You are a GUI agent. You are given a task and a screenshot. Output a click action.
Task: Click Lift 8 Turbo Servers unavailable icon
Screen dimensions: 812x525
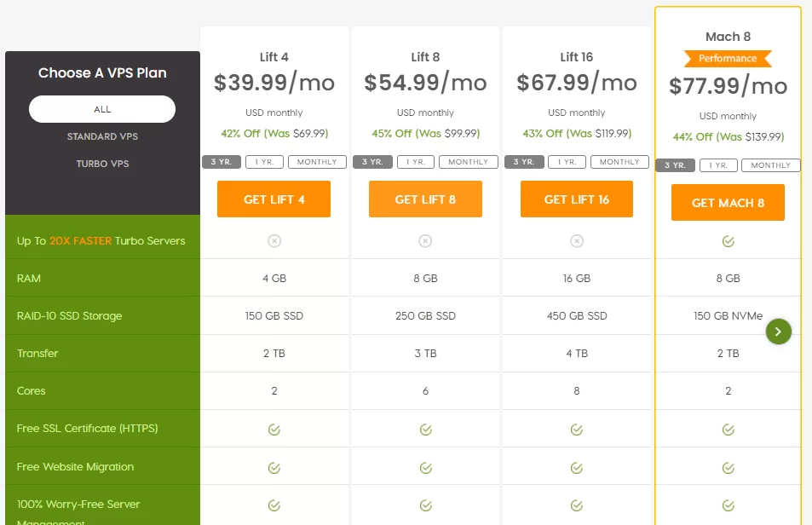pos(425,241)
